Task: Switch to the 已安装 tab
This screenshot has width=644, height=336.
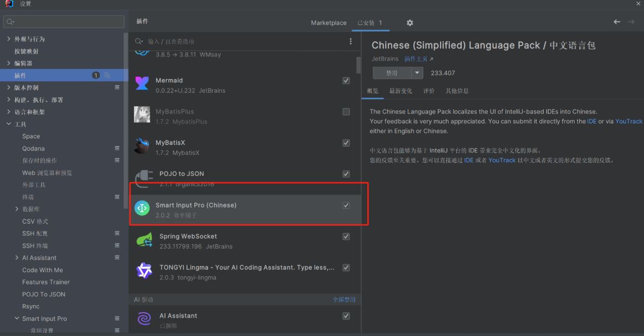Action: pos(369,23)
